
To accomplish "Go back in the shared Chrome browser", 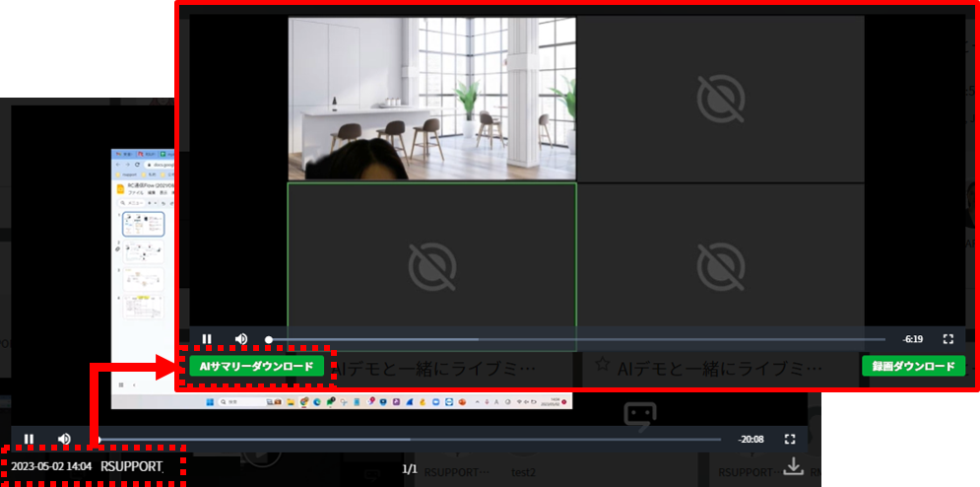I will click(118, 165).
